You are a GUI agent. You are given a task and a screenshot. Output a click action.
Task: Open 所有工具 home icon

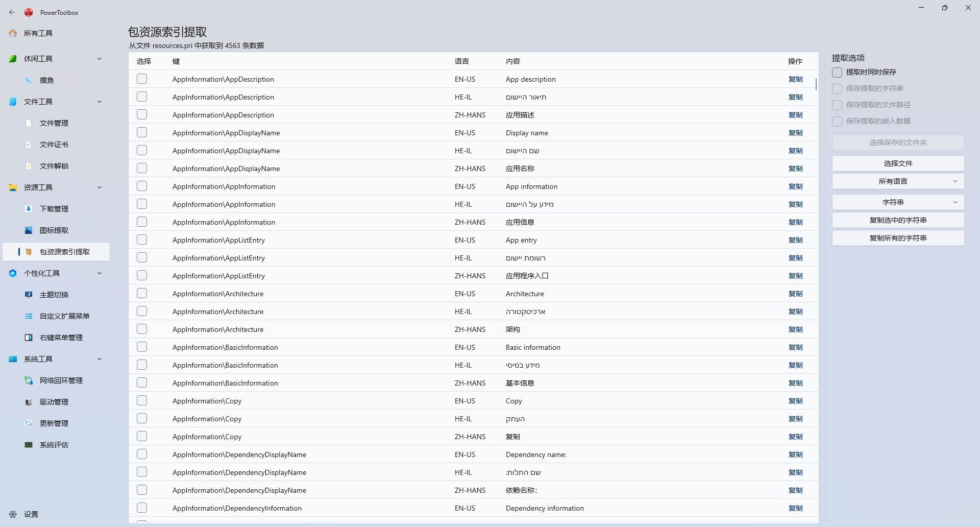tap(13, 33)
